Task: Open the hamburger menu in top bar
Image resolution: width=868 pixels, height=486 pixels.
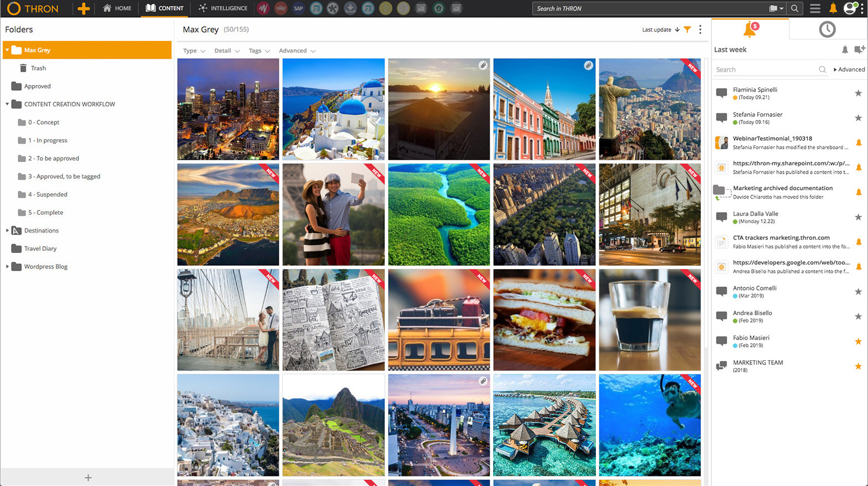Action: tap(815, 8)
